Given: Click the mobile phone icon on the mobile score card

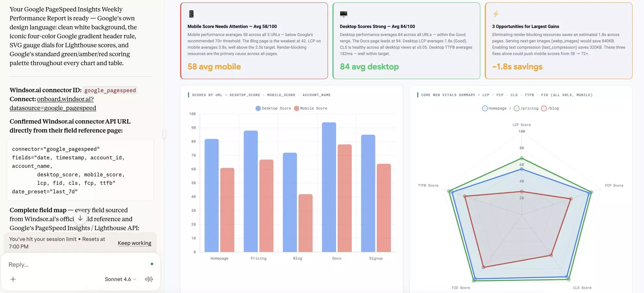Looking at the screenshot, I should point(191,14).
